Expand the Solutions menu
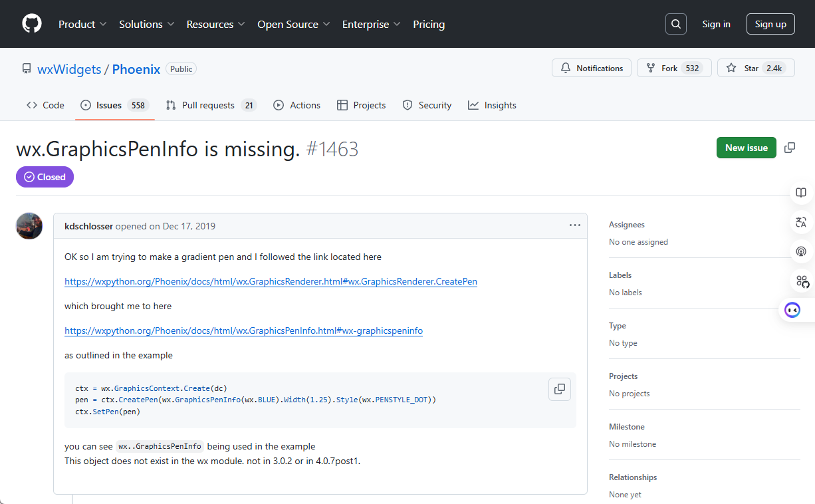Screen dimensions: 815x504 147,24
